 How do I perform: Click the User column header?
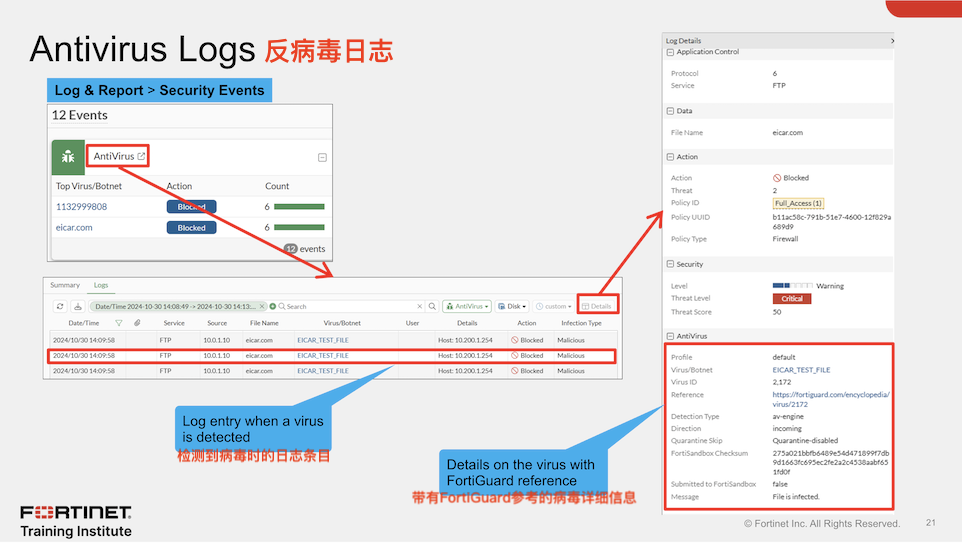[412, 323]
